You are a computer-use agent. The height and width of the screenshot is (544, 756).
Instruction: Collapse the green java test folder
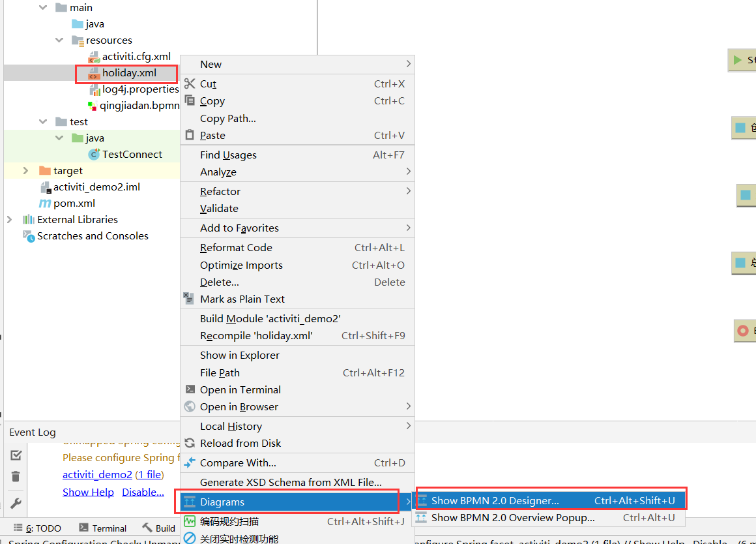click(59, 138)
